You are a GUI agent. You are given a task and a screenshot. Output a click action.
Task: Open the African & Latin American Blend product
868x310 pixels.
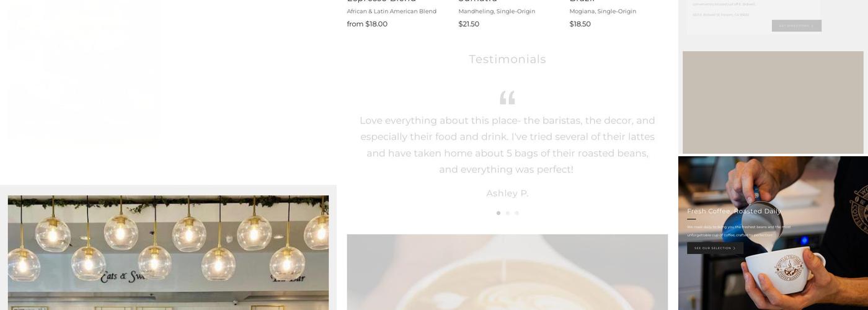(x=392, y=11)
